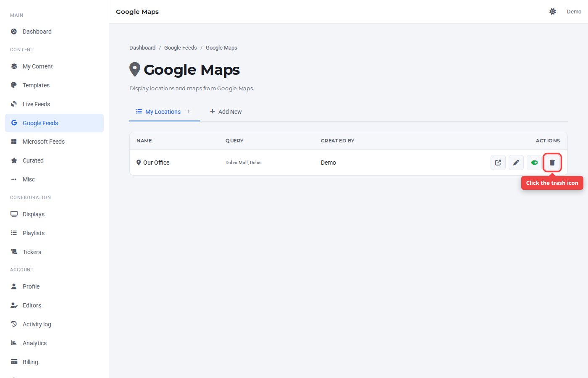
Task: Click the CREATED BY column header
Action: 338,141
